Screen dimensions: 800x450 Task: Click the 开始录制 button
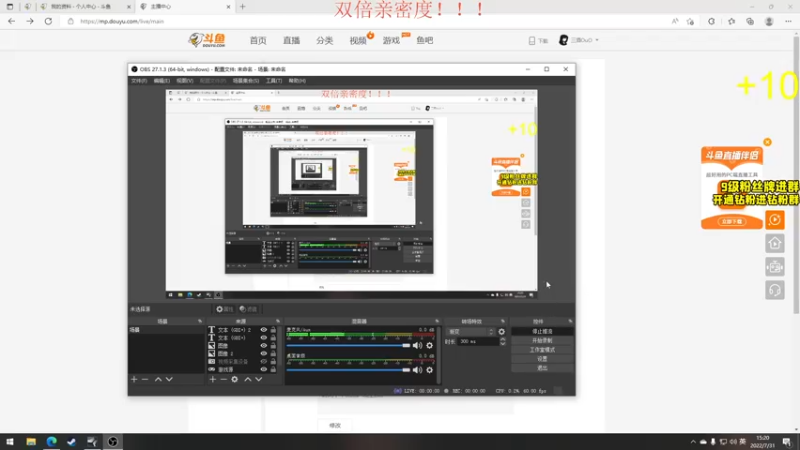click(x=542, y=341)
